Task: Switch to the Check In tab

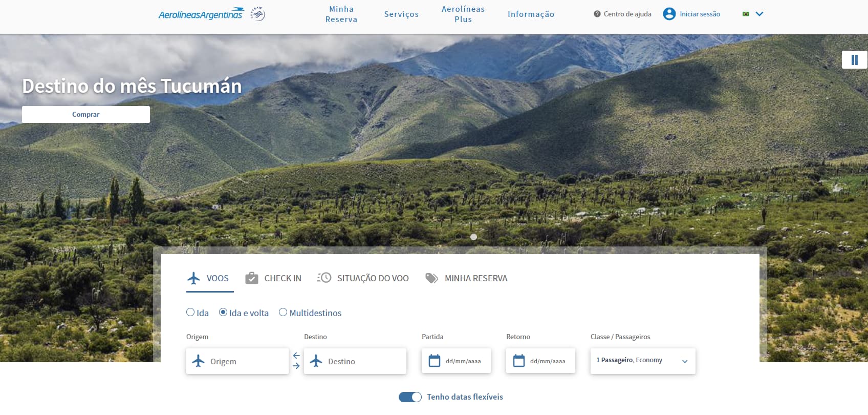Action: (x=273, y=278)
